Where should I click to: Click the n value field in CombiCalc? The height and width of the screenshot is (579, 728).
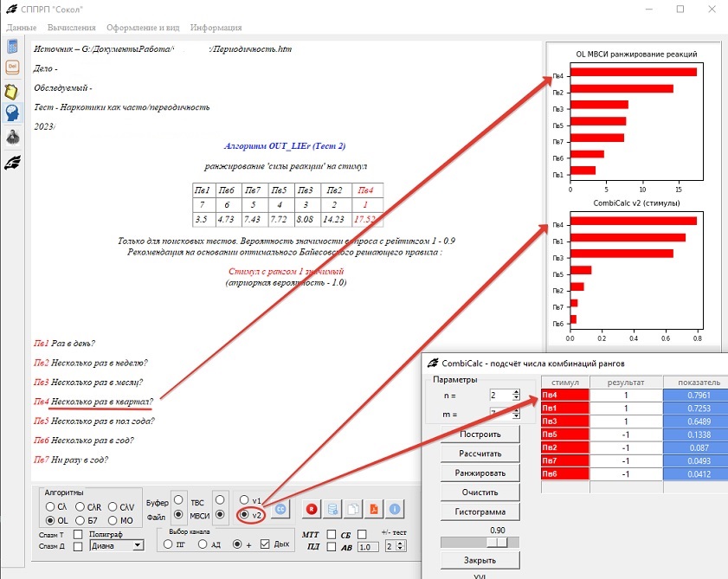[x=501, y=396]
